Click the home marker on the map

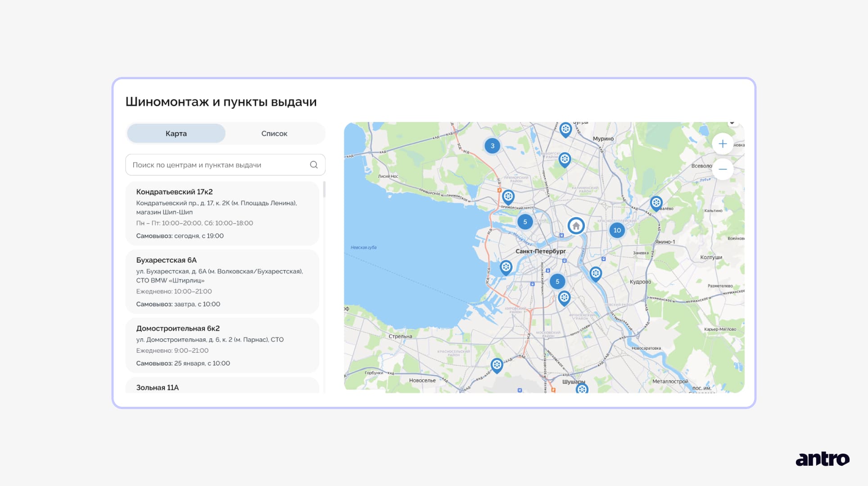click(x=576, y=225)
